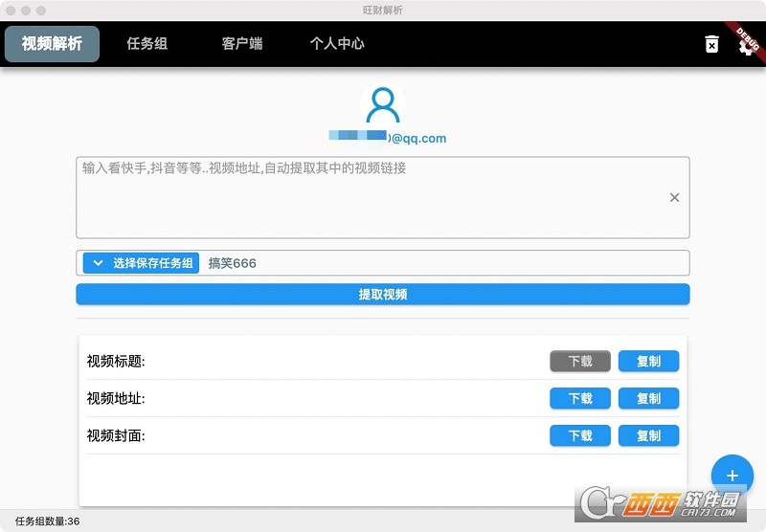Copy the 视频封面 link
This screenshot has height=532, width=766.
648,435
